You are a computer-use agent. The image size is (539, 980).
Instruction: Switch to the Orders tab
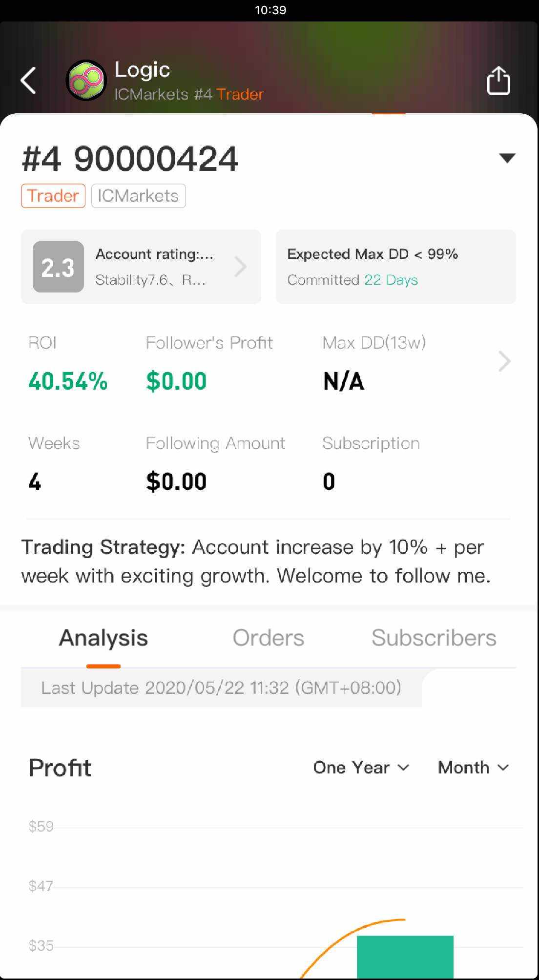268,638
